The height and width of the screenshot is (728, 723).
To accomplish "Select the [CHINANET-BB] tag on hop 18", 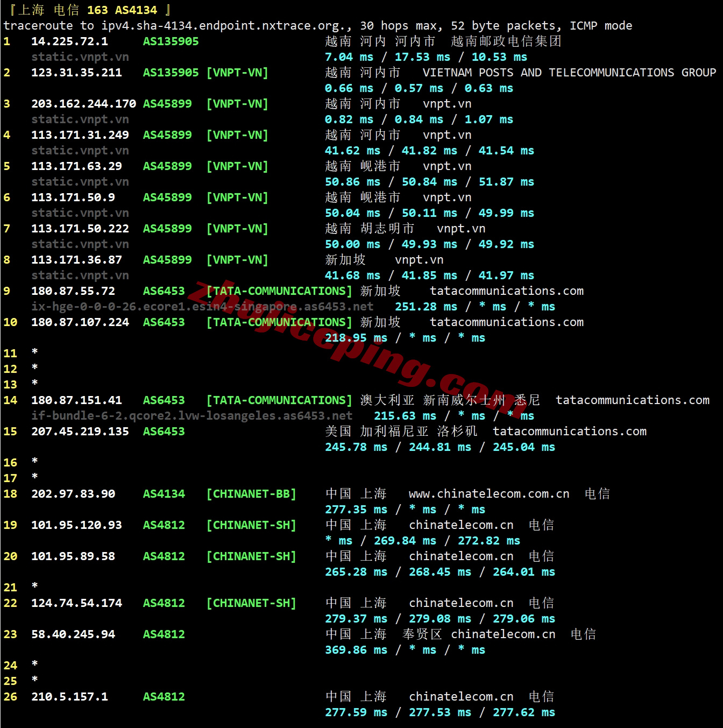I will 251,494.
